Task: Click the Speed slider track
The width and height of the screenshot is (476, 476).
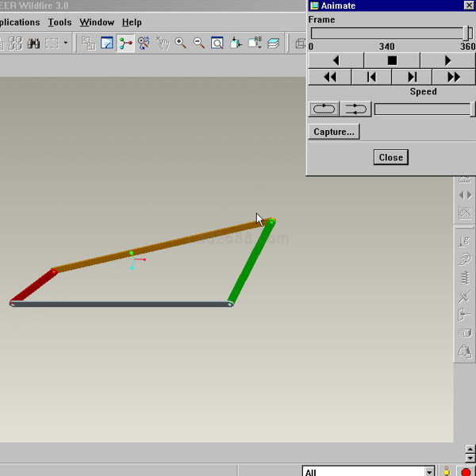Action: [422, 109]
